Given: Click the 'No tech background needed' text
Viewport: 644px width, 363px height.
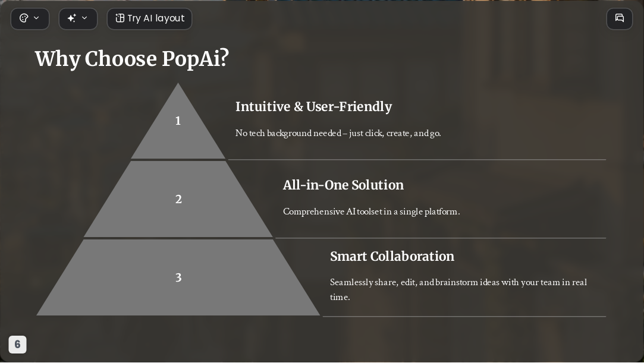Looking at the screenshot, I should 338,133.
